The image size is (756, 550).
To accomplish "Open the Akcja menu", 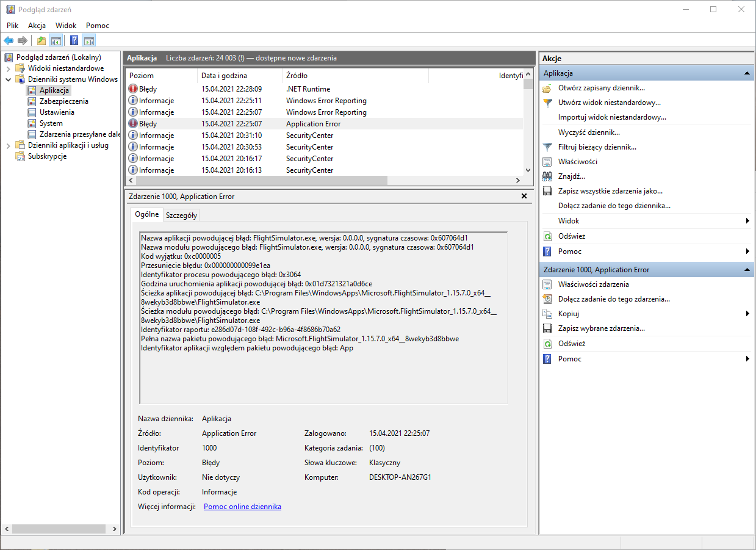I will (x=37, y=26).
